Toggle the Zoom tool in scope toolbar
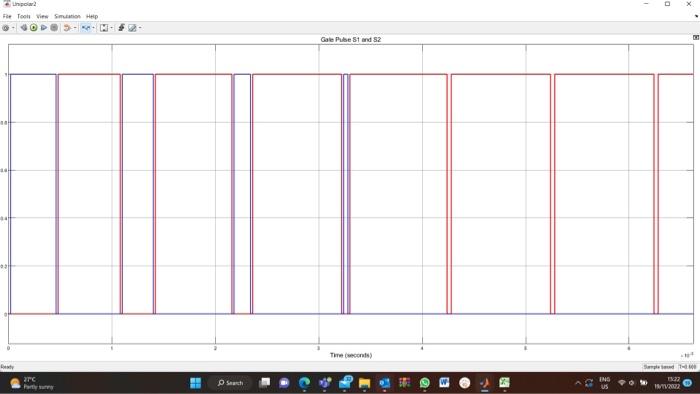The height and width of the screenshot is (394, 700). (x=86, y=28)
